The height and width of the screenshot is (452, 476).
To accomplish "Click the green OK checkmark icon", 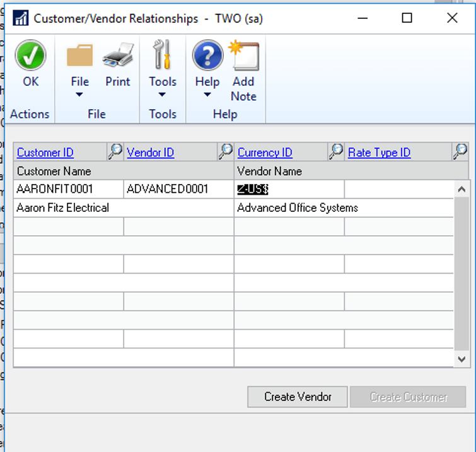I will click(30, 55).
